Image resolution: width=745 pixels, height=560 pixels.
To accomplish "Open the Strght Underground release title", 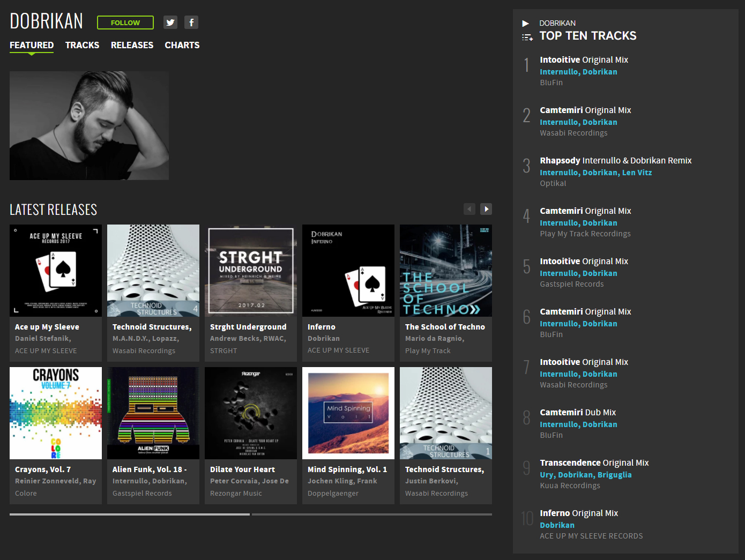I will point(248,327).
